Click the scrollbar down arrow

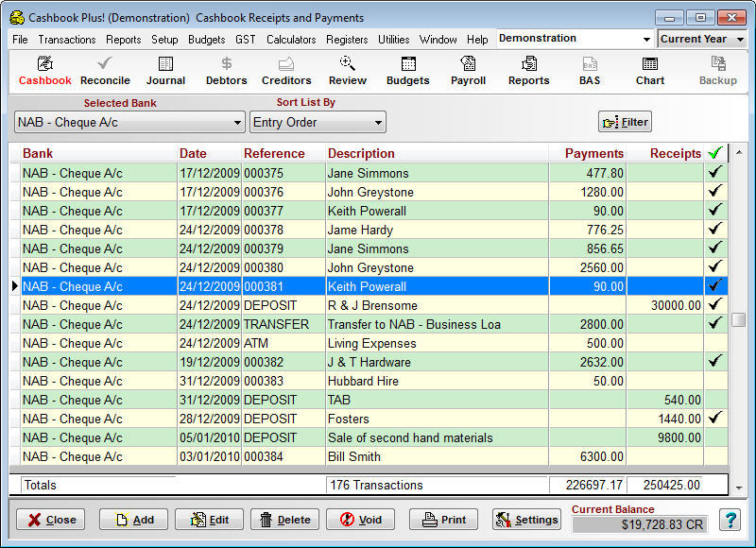click(739, 488)
